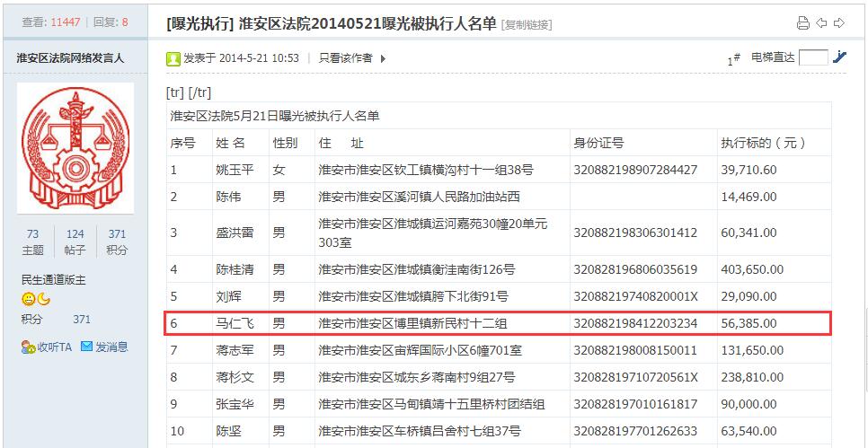Click the elevator jump icon
The image size is (868, 448).
(839, 57)
